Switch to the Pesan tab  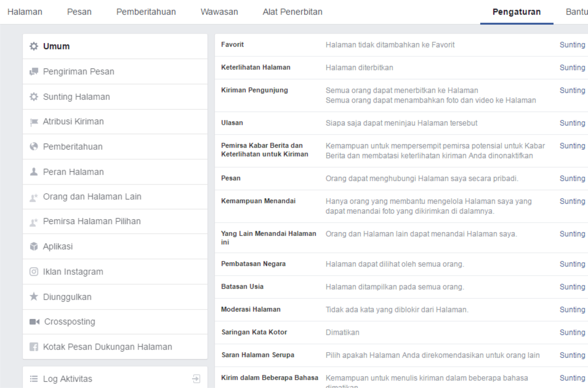point(79,11)
